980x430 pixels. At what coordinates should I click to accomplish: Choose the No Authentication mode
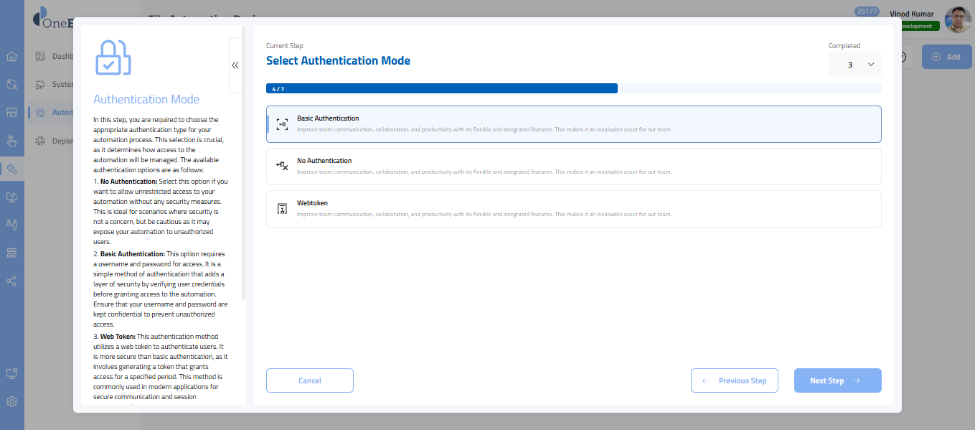pos(573,167)
